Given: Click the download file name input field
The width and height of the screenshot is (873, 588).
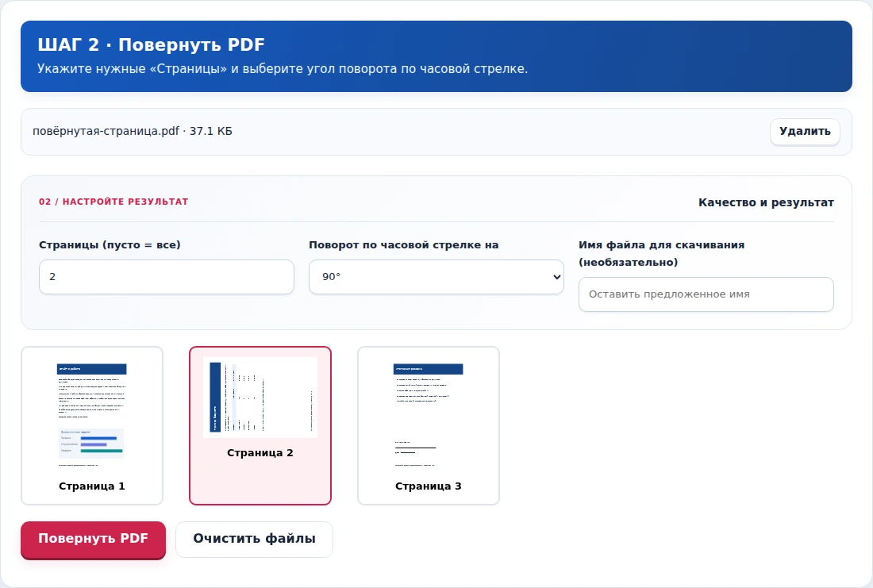Looking at the screenshot, I should (706, 294).
